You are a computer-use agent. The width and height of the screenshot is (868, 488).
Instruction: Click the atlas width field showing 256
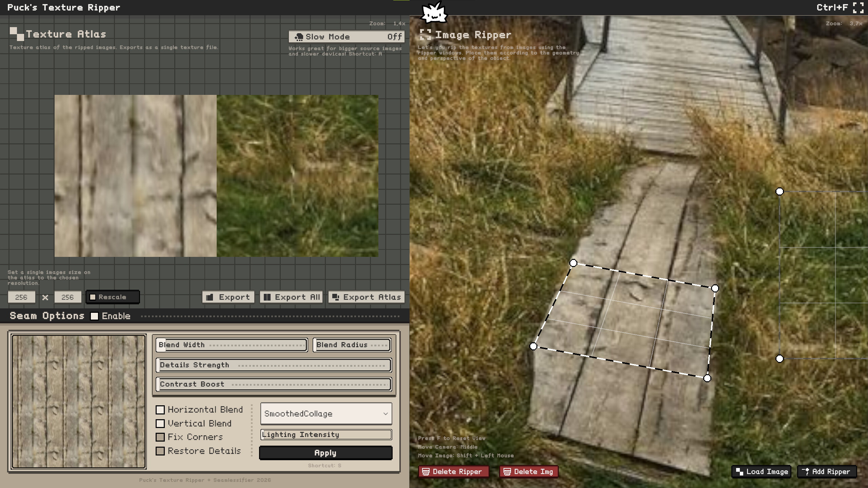[21, 297]
